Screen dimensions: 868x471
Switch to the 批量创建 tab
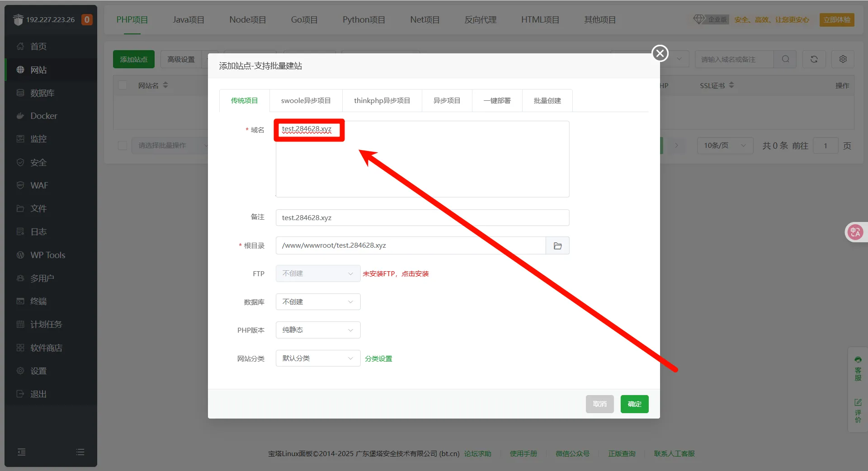click(547, 101)
